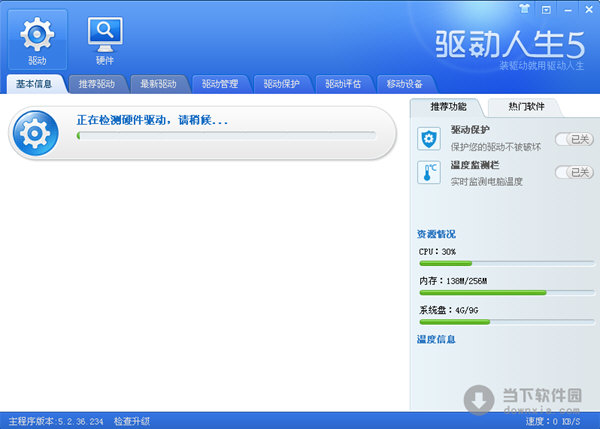
Task: Switch to the 驱动评估 tab
Action: click(x=343, y=84)
